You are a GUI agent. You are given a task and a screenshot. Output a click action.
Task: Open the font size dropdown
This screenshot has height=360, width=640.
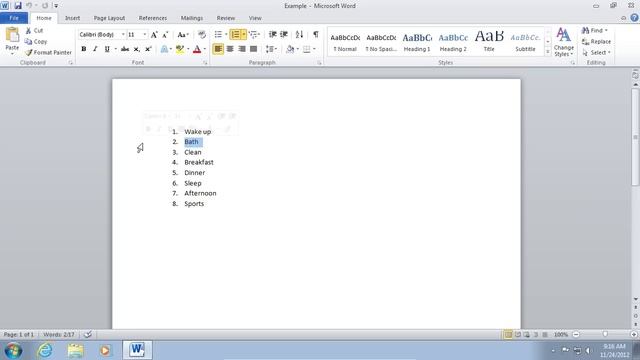click(144, 35)
